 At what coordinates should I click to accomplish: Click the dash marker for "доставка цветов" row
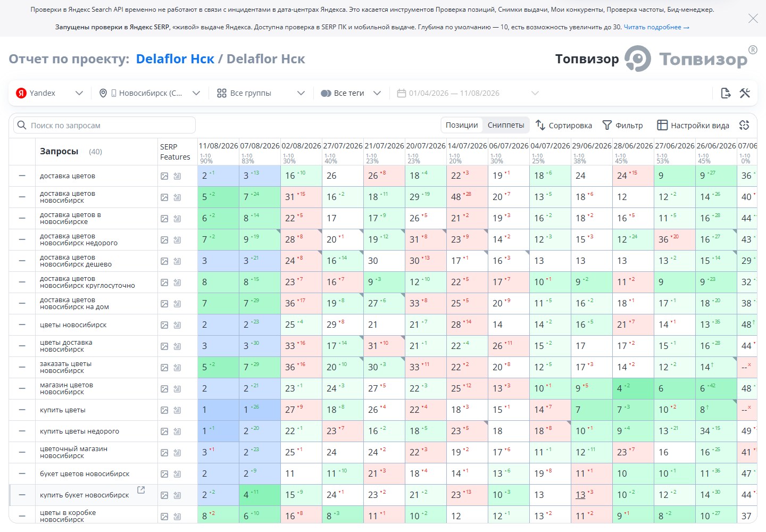coord(22,176)
